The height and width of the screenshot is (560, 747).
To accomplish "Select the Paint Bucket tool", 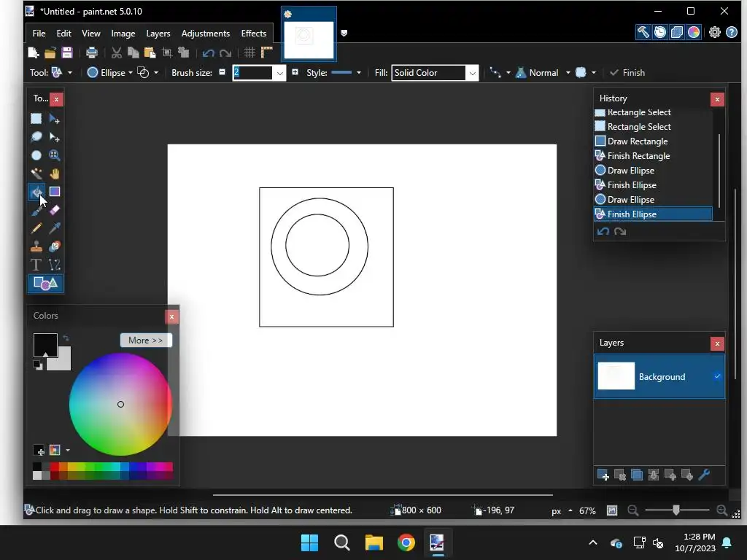I will pyautogui.click(x=36, y=192).
